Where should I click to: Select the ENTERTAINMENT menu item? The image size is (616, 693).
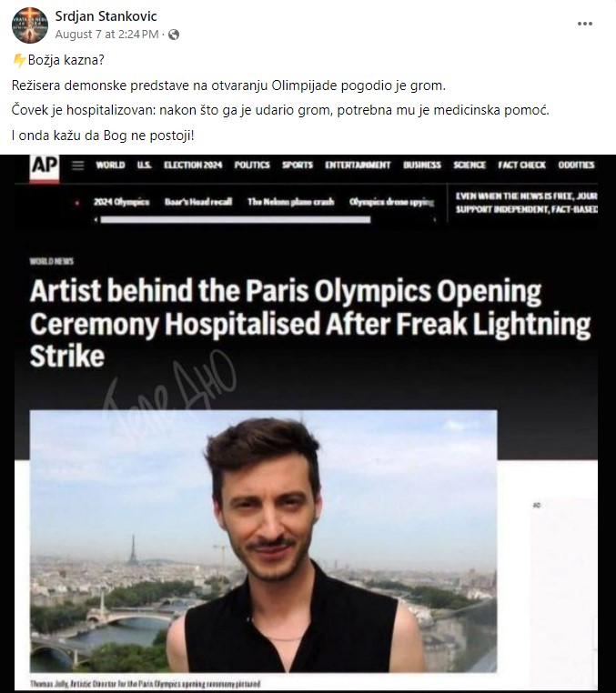click(358, 165)
